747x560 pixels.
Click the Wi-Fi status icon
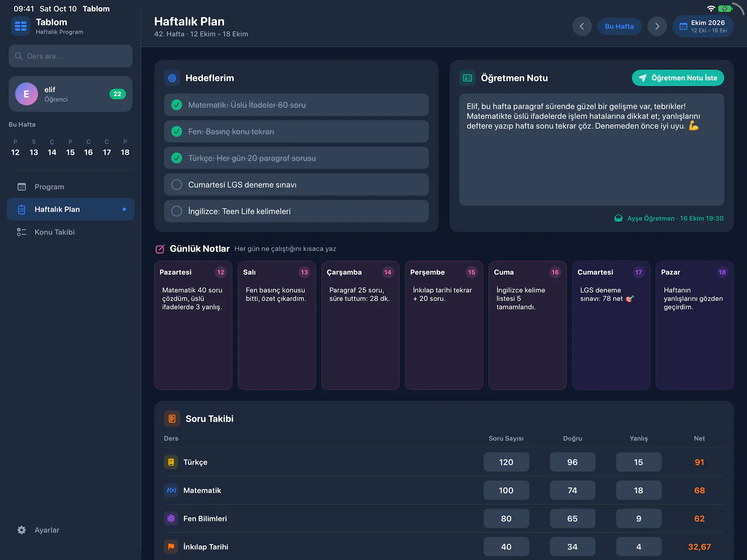711,8
